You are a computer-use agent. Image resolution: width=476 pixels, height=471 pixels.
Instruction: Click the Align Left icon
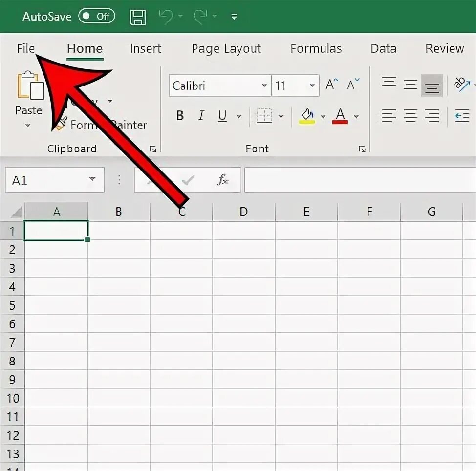tap(389, 116)
